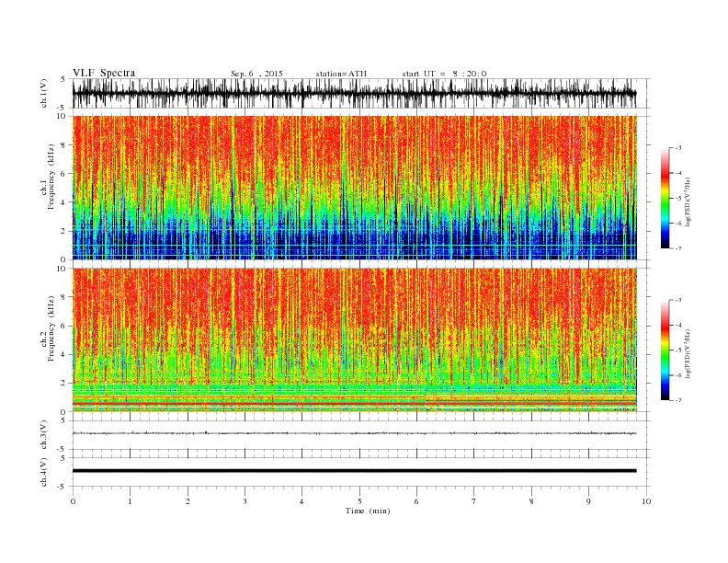Screen dimensions: 728x563
Task: Click the "2" kHz tick of ch.2 frequency axis
Action: pyautogui.click(x=64, y=384)
